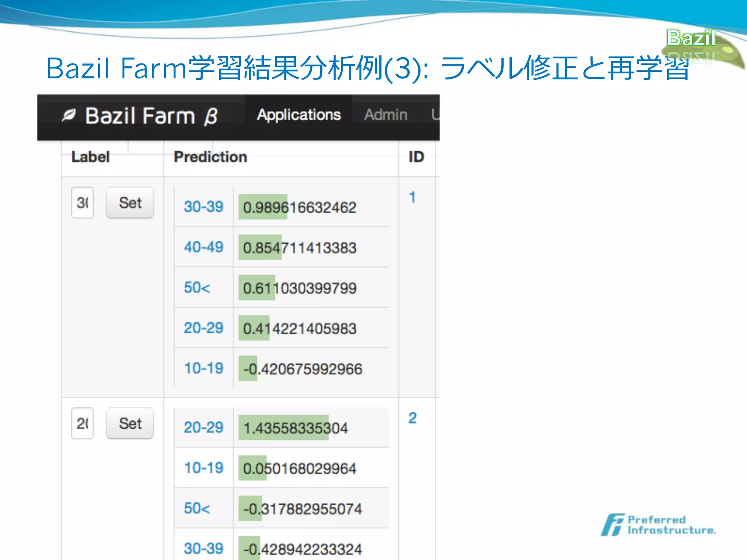The width and height of the screenshot is (747, 560).
Task: Open the Bazil Farm β home link
Action: pyautogui.click(x=151, y=116)
